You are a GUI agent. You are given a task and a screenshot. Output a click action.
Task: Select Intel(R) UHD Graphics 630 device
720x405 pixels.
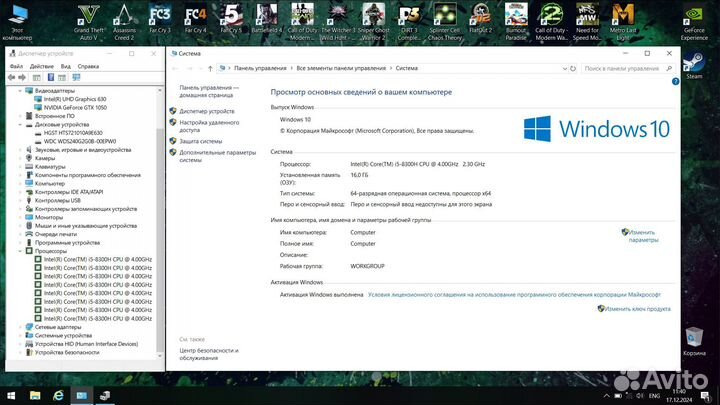tap(75, 99)
